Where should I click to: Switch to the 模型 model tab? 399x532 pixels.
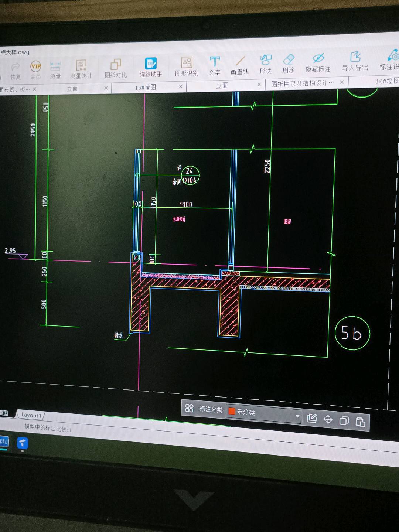(4, 413)
